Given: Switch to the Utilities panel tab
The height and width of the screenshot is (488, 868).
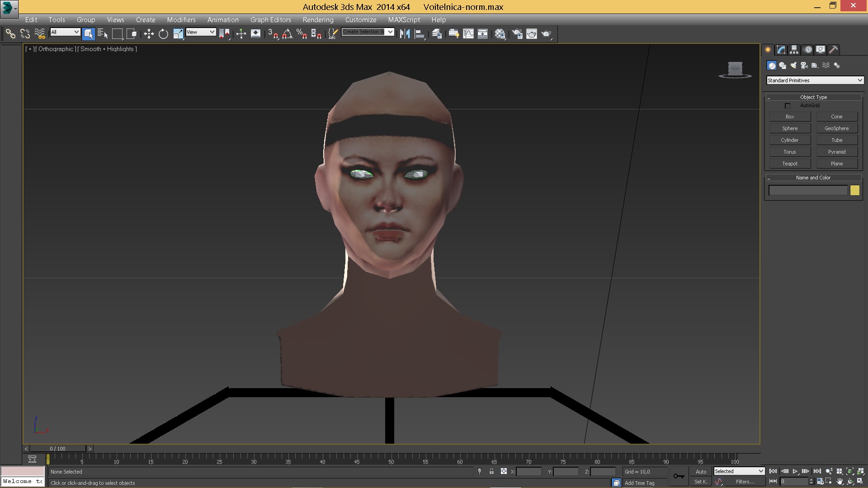Looking at the screenshot, I should [x=833, y=50].
